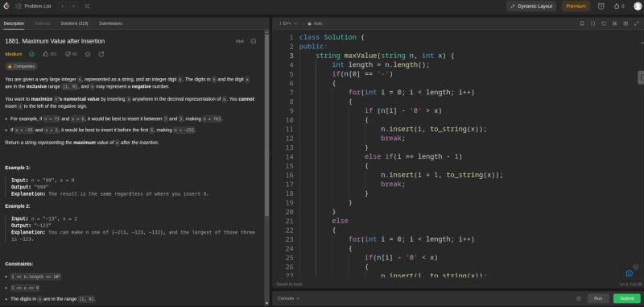644x307 pixels.
Task: Dismiss the chat bubble close icon
Action: pos(636,267)
